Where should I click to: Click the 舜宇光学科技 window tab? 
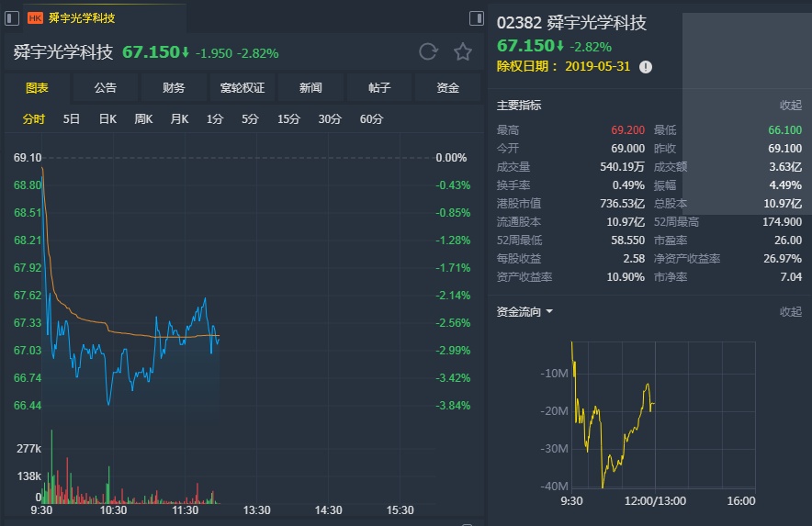82,17
